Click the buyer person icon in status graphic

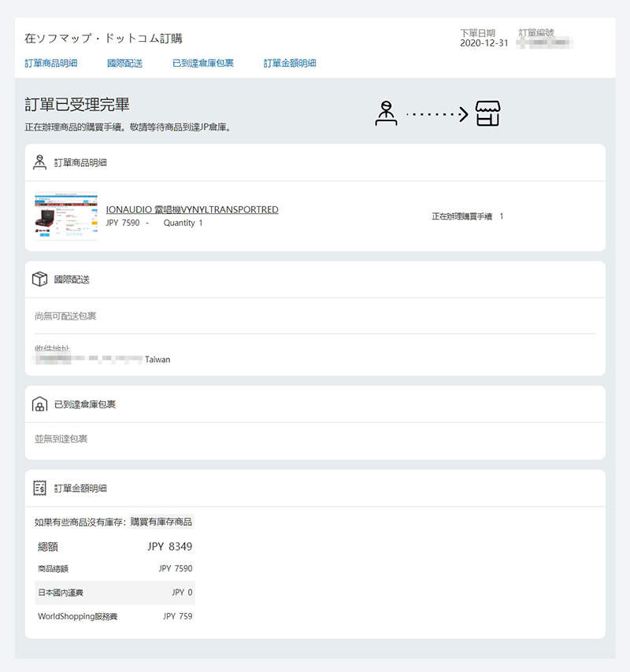click(x=387, y=111)
